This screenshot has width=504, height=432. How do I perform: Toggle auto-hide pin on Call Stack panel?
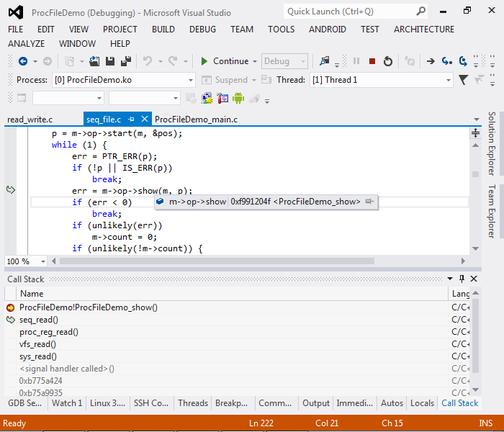[x=462, y=279]
